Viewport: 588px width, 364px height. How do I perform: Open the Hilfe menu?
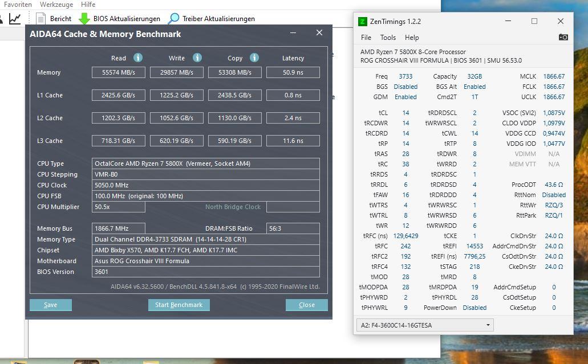coord(88,5)
